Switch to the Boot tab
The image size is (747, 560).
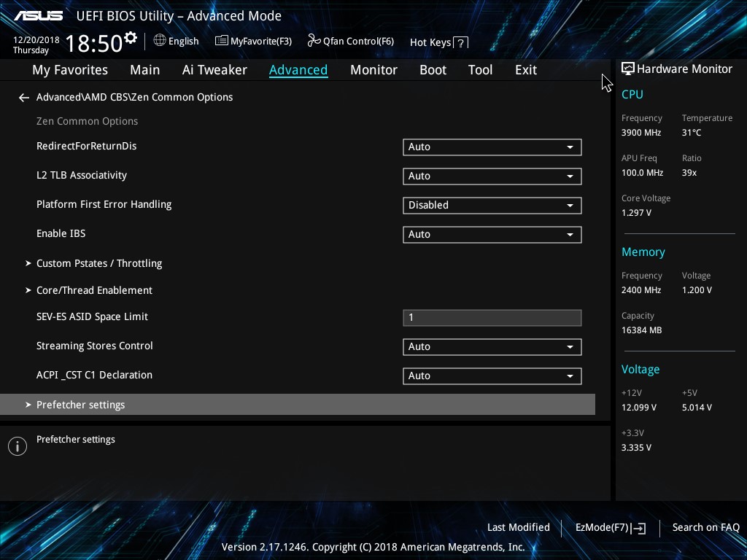coord(433,70)
